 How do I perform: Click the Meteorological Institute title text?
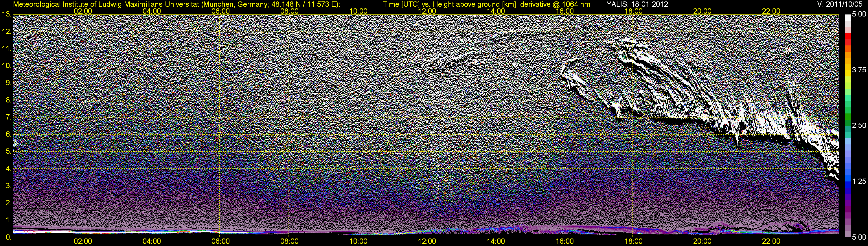(x=176, y=4)
